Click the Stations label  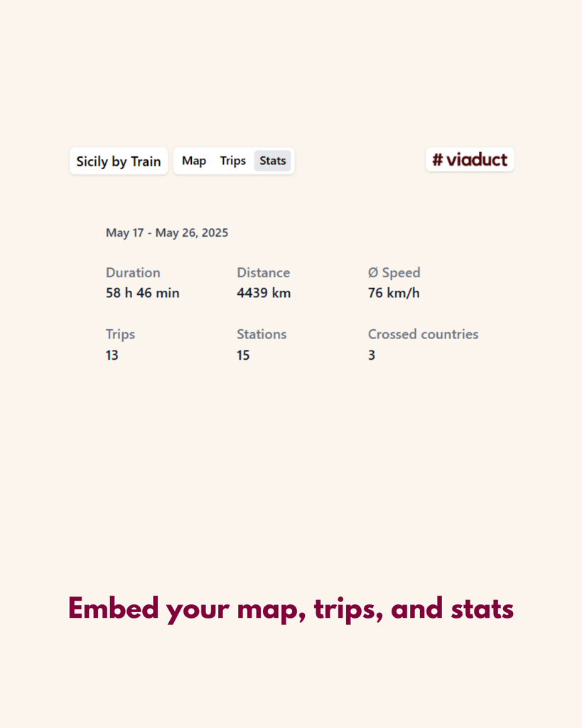tap(262, 334)
